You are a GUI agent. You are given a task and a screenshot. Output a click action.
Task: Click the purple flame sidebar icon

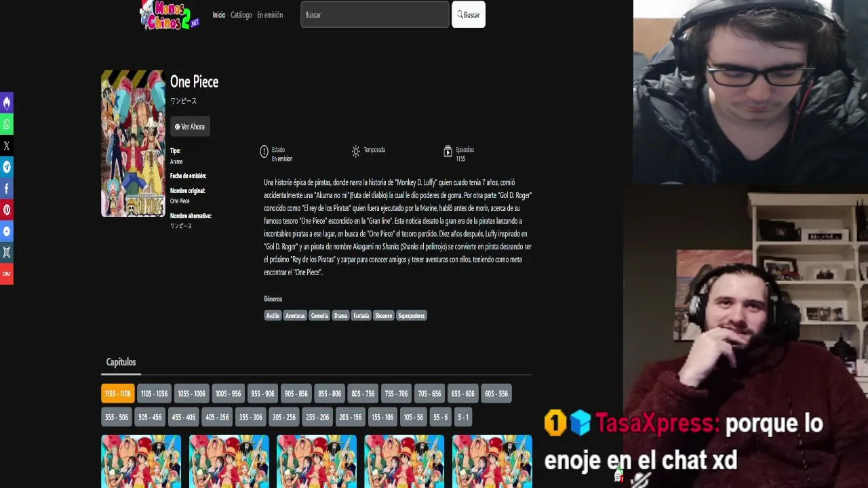click(7, 102)
